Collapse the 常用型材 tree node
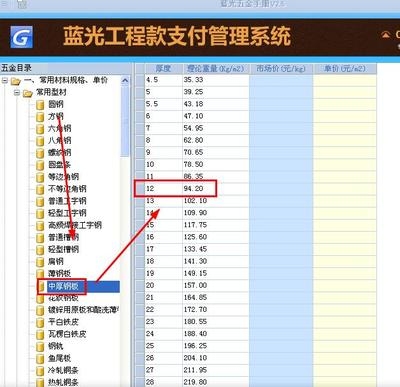The height and width of the screenshot is (387, 400). (17, 92)
